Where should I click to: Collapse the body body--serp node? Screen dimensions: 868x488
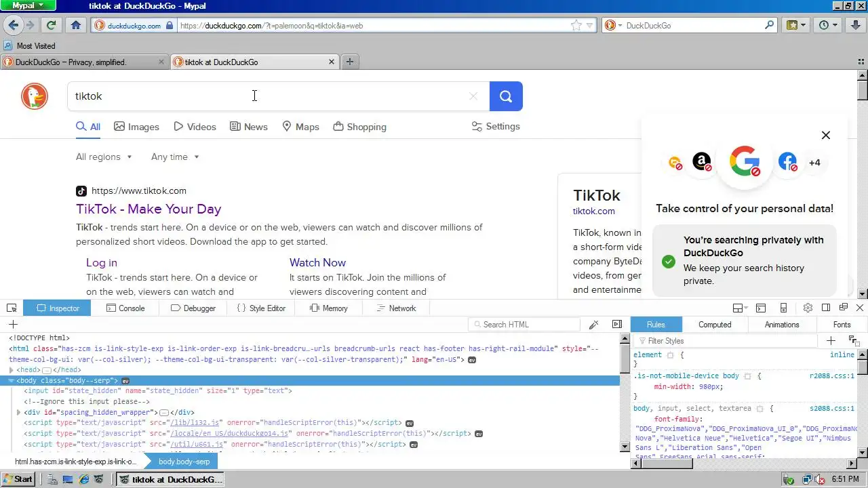pyautogui.click(x=12, y=381)
